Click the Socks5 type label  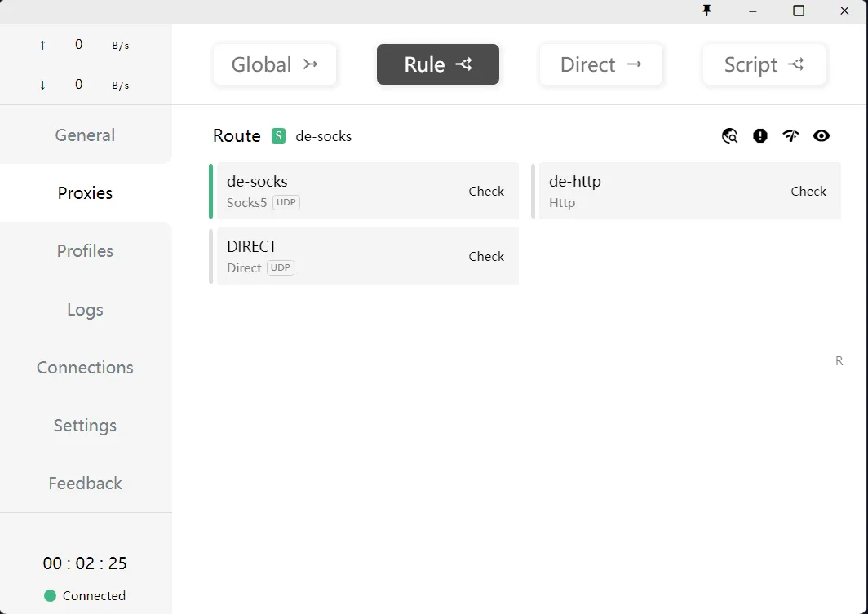click(x=246, y=203)
